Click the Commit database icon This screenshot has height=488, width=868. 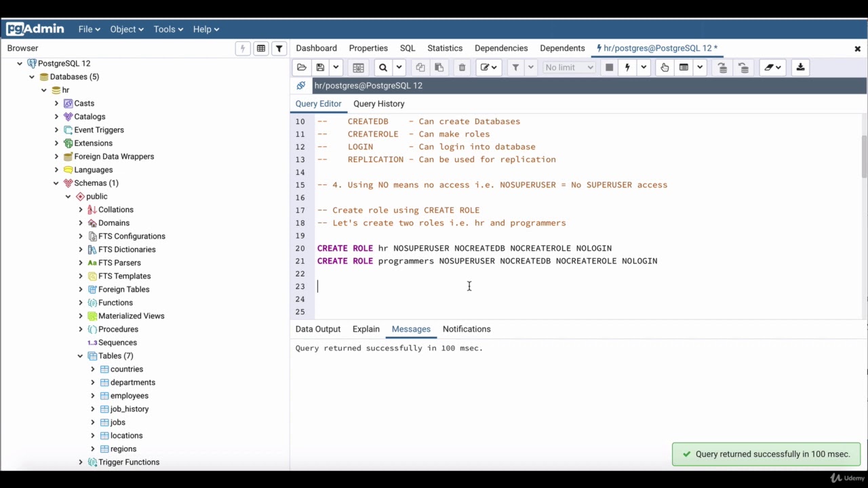click(x=722, y=67)
